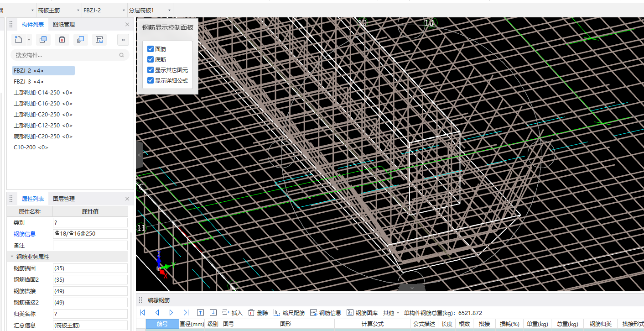Select FBZJ-3 in the component list

[29, 82]
